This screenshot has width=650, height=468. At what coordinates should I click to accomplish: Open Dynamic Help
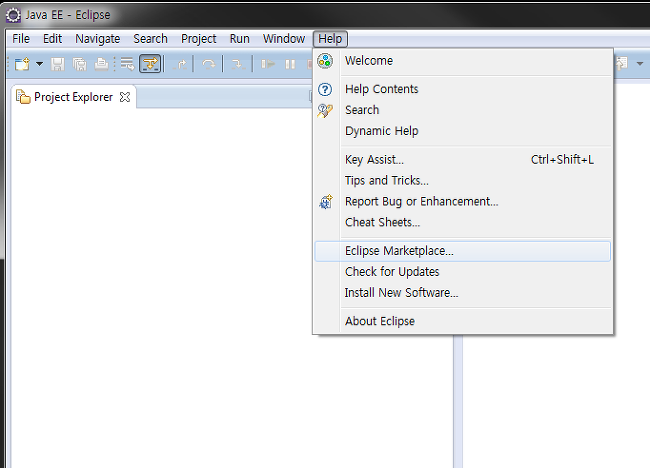point(463,131)
